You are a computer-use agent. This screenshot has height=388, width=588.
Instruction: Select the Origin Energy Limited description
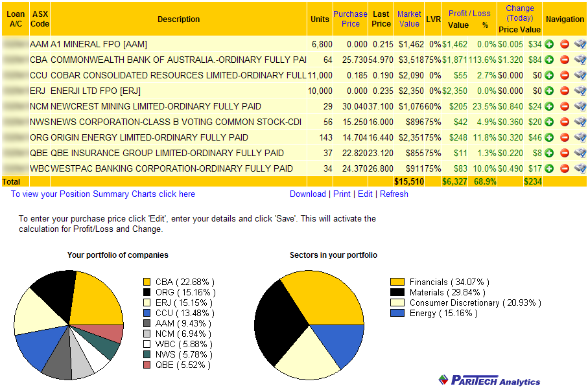point(149,137)
